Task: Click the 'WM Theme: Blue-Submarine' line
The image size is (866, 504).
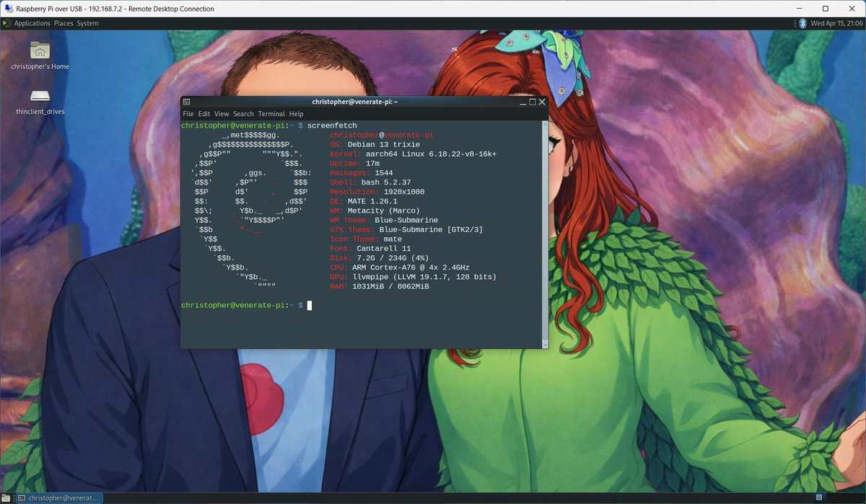Action: click(x=384, y=220)
